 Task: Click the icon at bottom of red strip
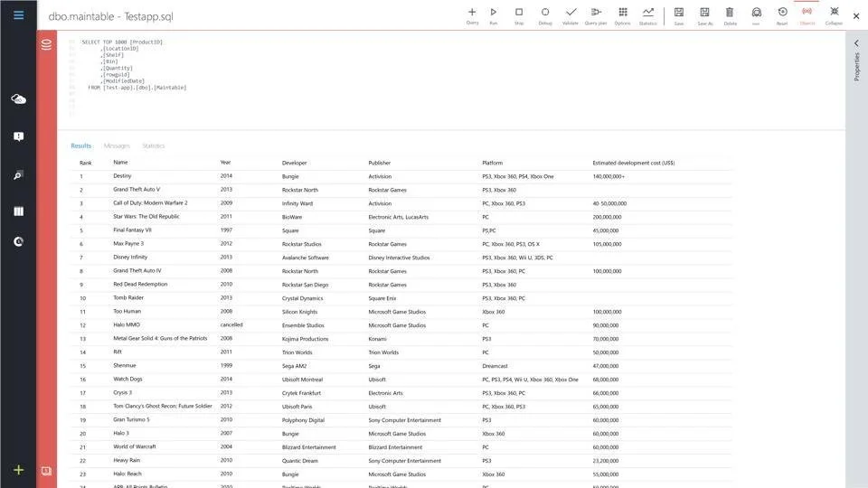[46, 471]
